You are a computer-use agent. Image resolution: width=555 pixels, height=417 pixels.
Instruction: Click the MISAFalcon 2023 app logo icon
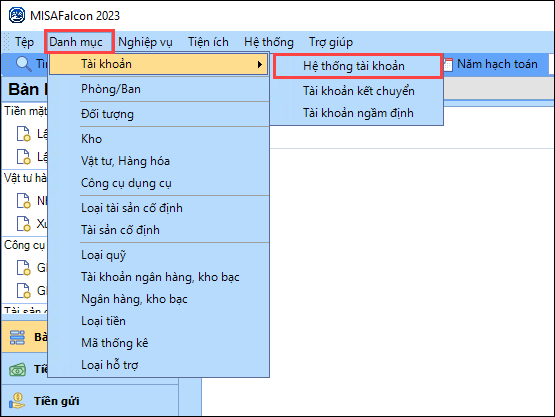pos(17,15)
